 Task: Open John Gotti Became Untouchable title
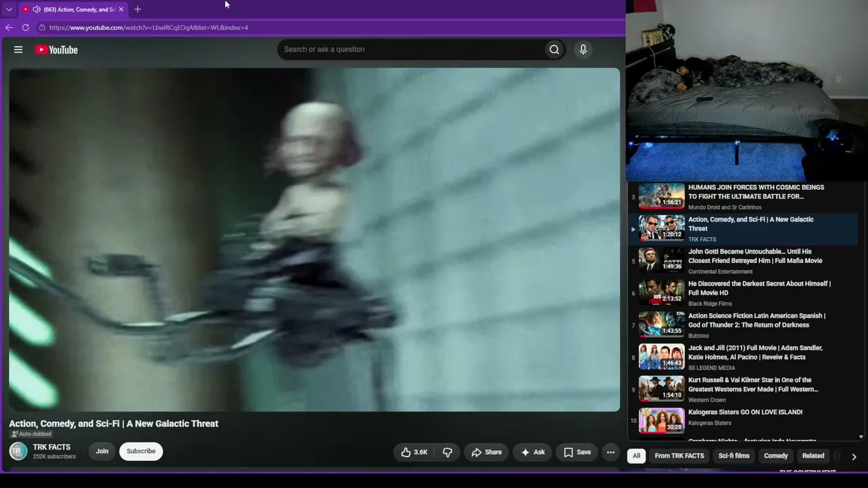755,256
